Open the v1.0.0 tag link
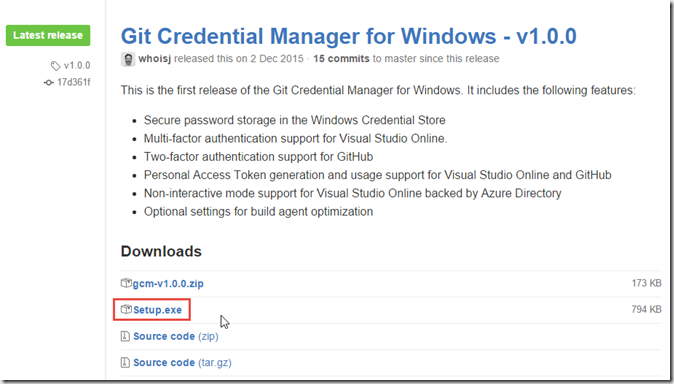This screenshot has width=674, height=384. click(77, 66)
